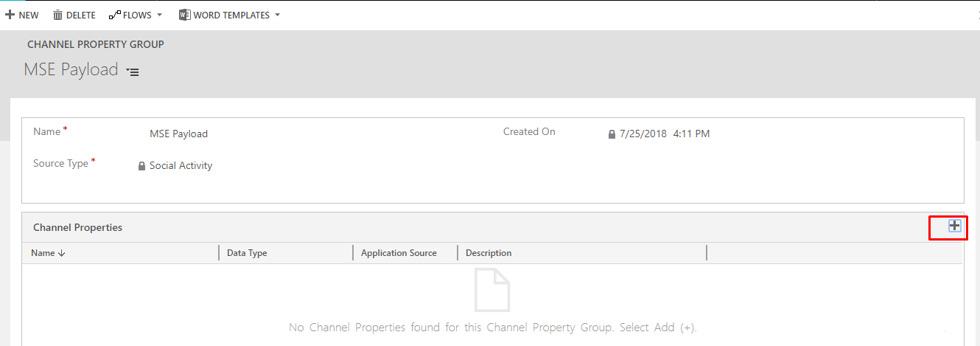Open the MSE Payload record selector menu
980x346 pixels.
133,72
